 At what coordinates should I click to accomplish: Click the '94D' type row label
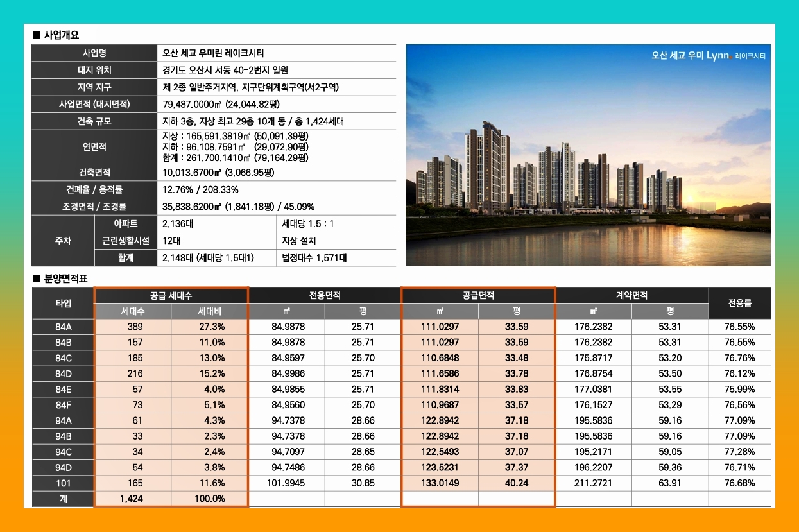[x=63, y=467]
